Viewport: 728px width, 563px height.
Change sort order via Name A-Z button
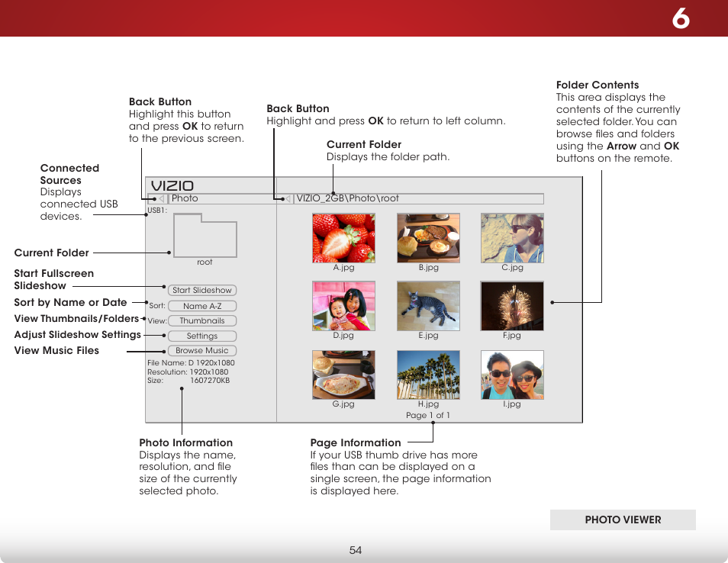tap(202, 306)
